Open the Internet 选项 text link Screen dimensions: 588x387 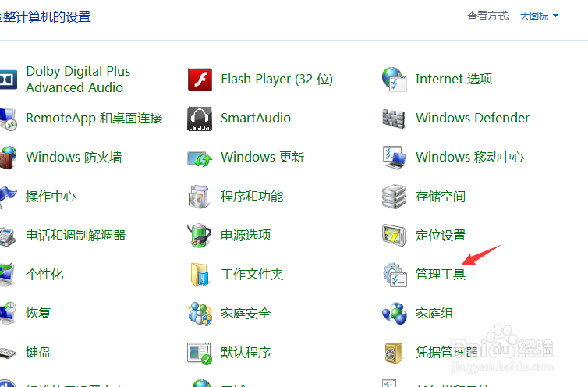[x=454, y=80]
